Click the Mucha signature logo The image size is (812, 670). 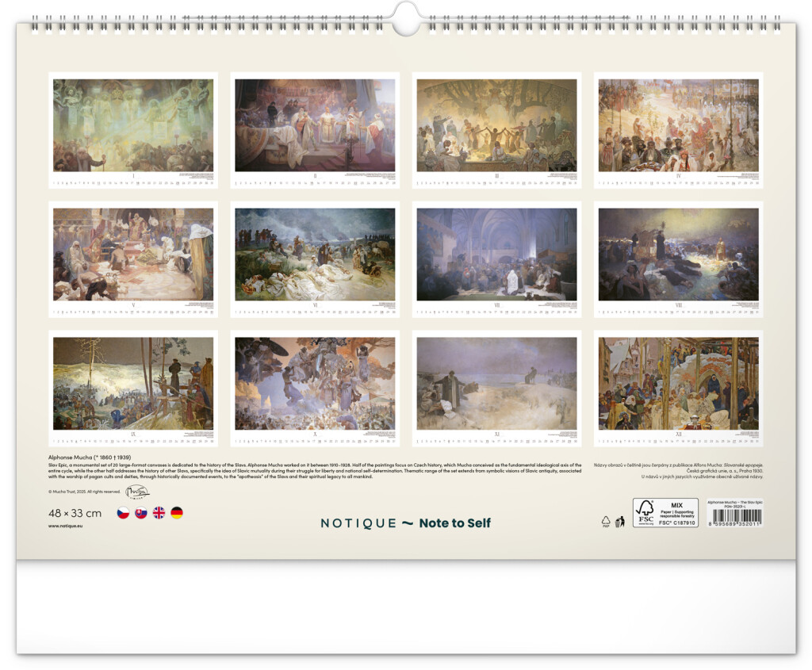pyautogui.click(x=136, y=492)
